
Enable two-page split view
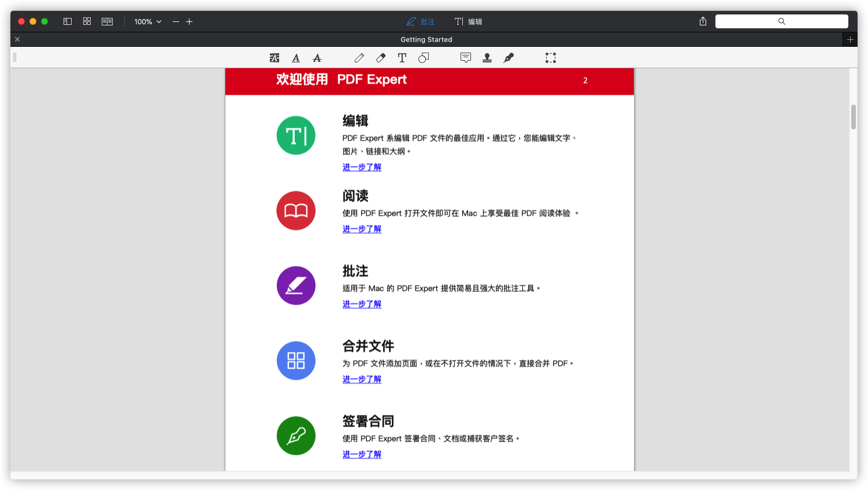pos(107,21)
